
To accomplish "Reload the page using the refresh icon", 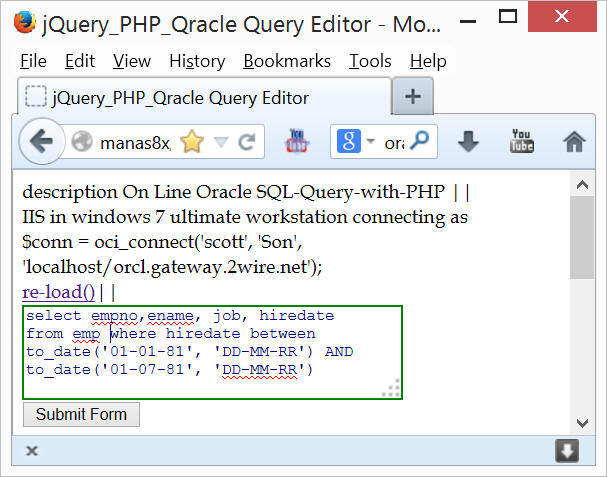I will click(x=244, y=142).
